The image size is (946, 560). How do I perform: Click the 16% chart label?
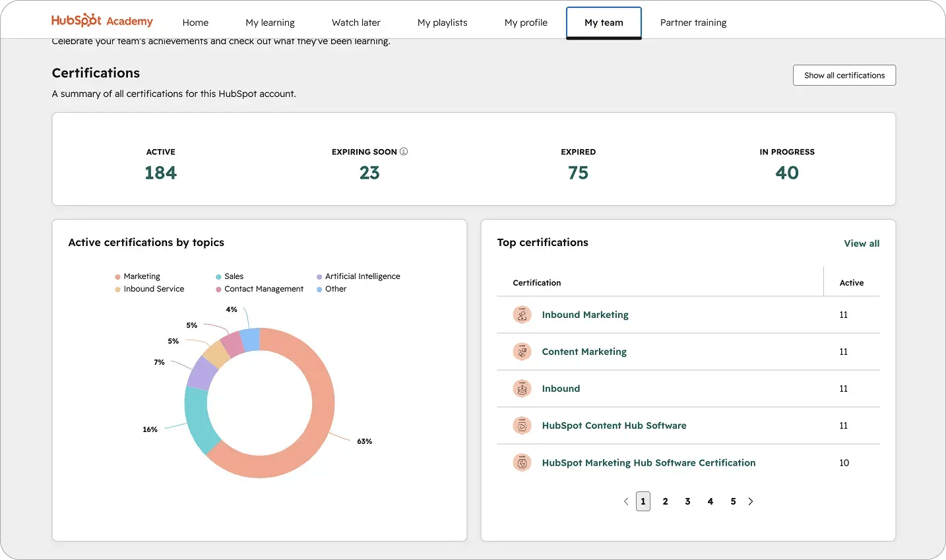point(150,429)
